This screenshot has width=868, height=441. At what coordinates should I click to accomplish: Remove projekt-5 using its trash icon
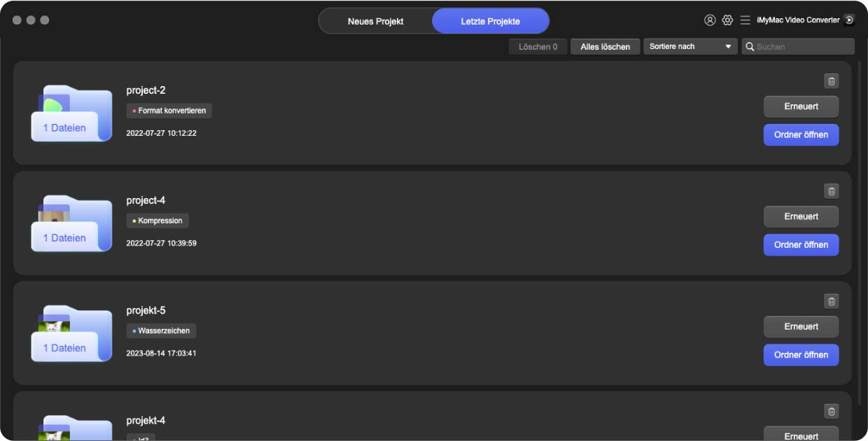click(x=831, y=301)
